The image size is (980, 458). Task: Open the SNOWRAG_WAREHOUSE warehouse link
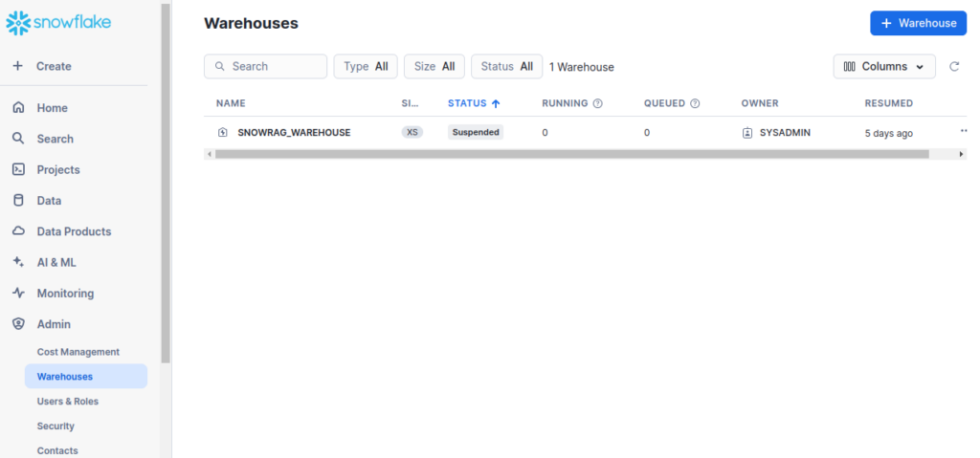294,133
